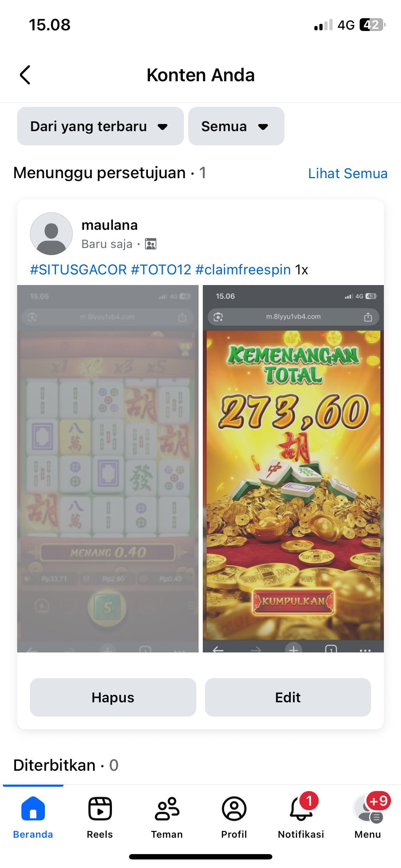
Task: Open the #TOTO12 hashtag
Action: click(x=161, y=270)
